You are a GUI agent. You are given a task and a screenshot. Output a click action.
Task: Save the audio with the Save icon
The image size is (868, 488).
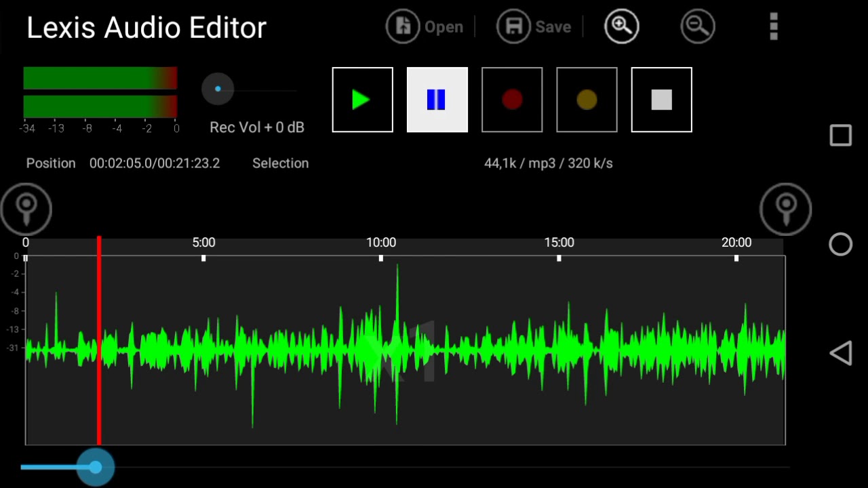click(x=514, y=27)
